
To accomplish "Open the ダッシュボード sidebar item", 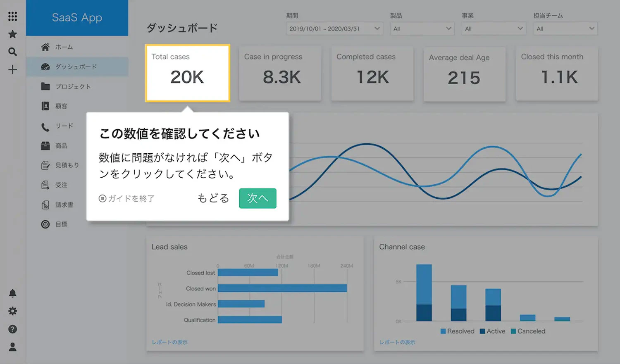I will 77,67.
